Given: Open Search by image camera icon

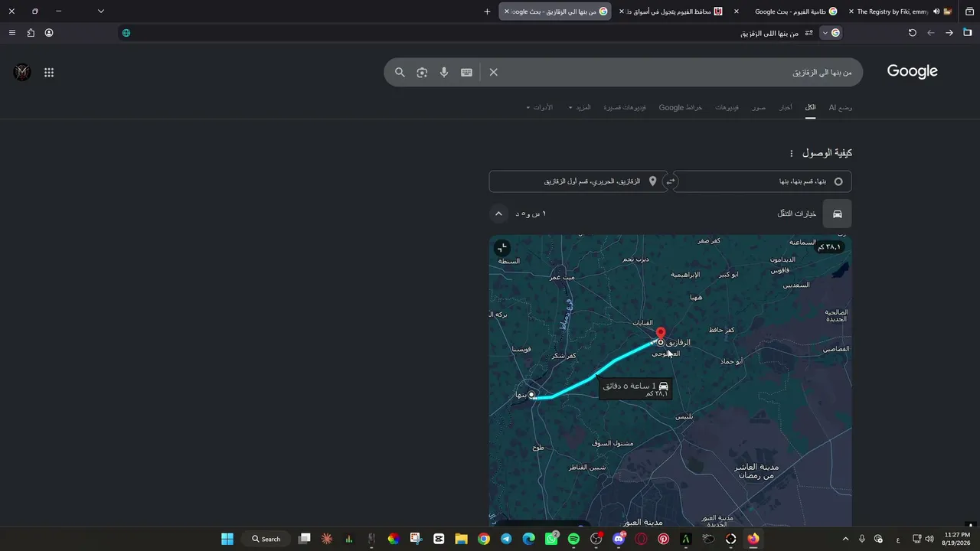Looking at the screenshot, I should pos(422,72).
